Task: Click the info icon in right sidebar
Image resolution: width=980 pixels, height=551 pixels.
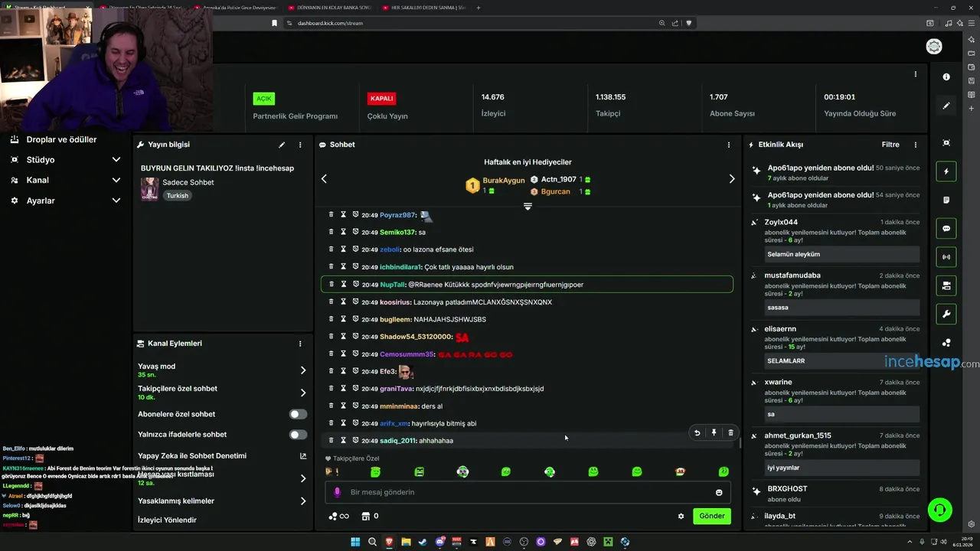Action: (x=946, y=77)
